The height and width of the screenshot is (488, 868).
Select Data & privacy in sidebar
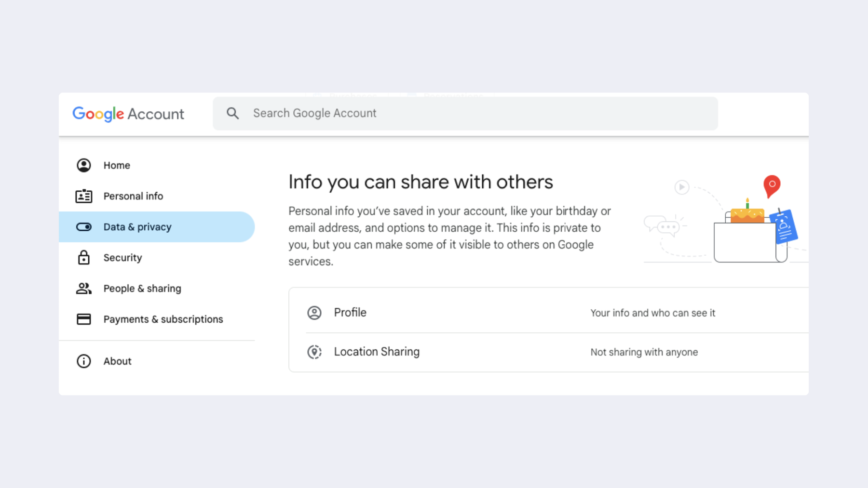pos(157,227)
